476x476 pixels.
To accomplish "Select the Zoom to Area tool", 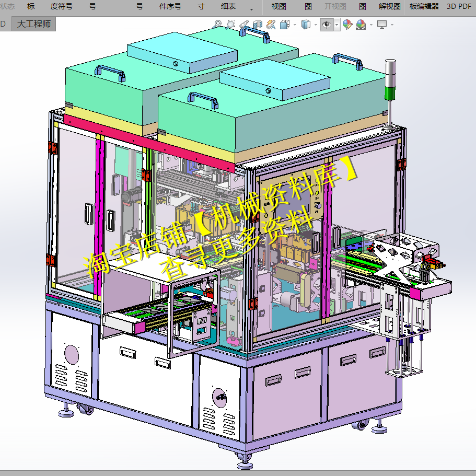I will [x=231, y=25].
